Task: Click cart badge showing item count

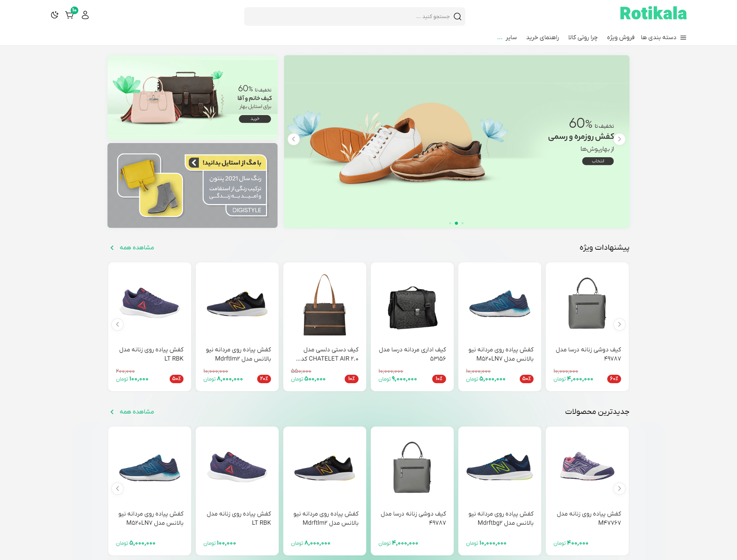Action: [x=74, y=10]
